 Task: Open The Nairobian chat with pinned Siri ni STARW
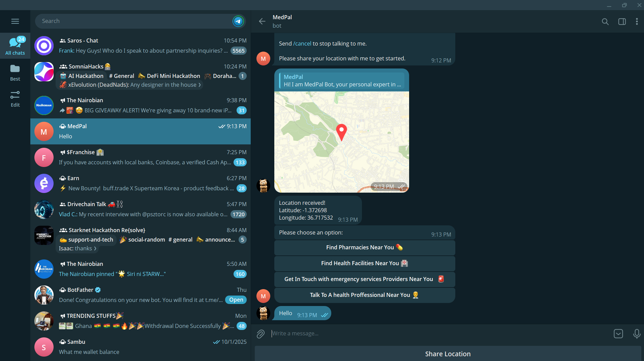point(141,269)
